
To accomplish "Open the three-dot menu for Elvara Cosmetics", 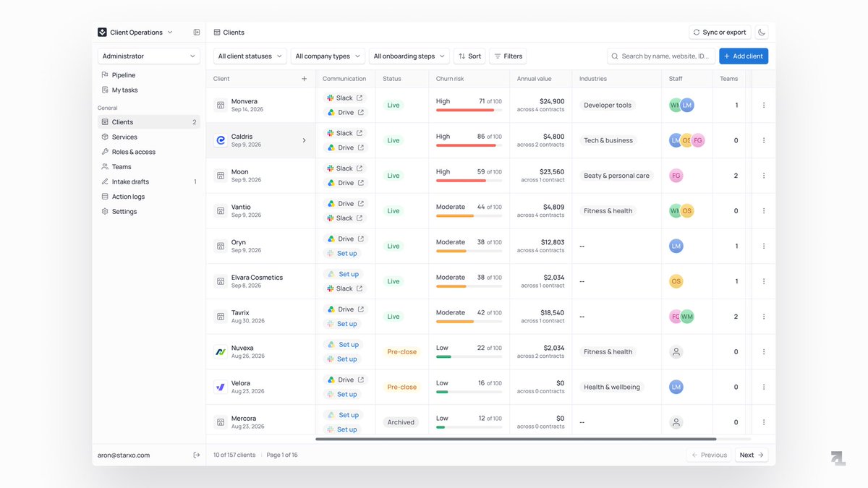I will pos(764,281).
